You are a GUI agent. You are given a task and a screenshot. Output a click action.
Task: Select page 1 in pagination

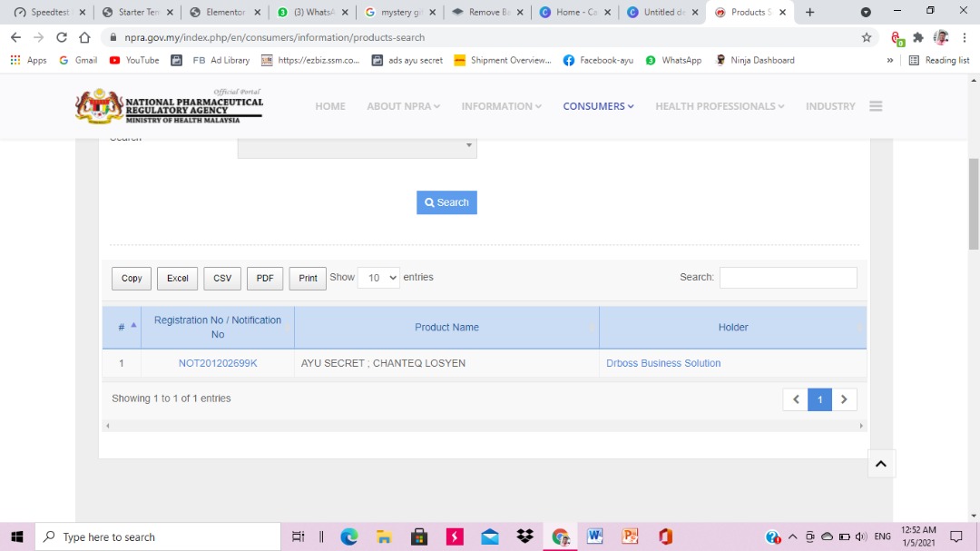point(820,399)
